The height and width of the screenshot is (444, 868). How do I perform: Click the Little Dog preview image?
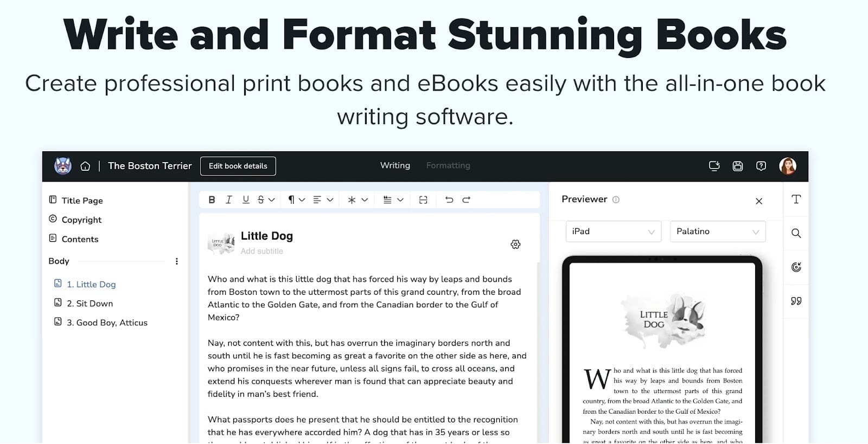point(662,321)
